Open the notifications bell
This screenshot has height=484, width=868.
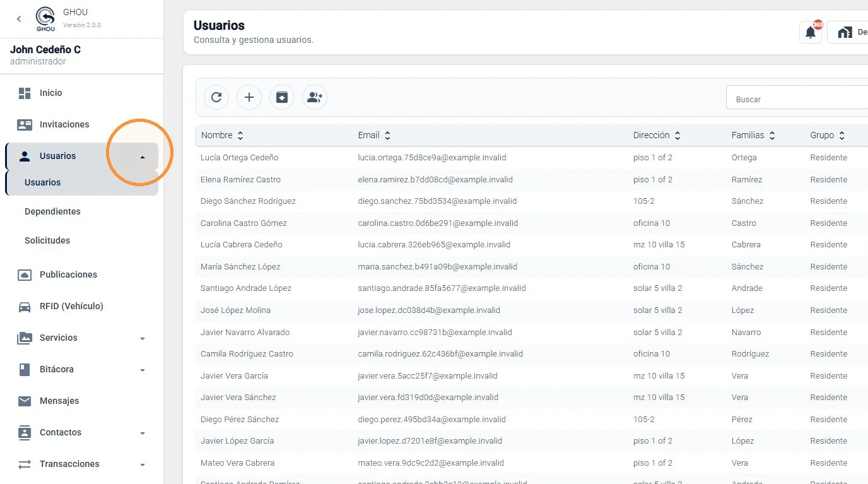[x=811, y=32]
